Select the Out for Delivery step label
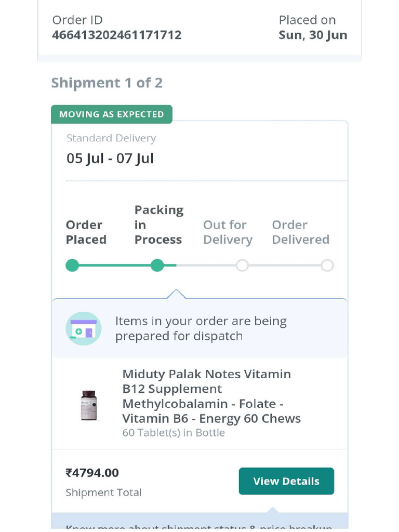The width and height of the screenshot is (399, 532). click(228, 232)
